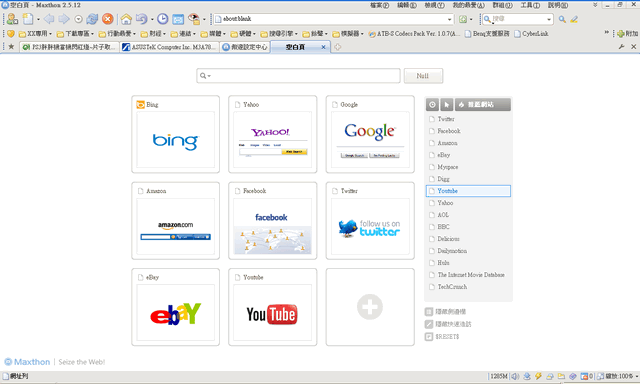Click the 附加 add-on button
The image size is (640, 384).
coord(627,33)
